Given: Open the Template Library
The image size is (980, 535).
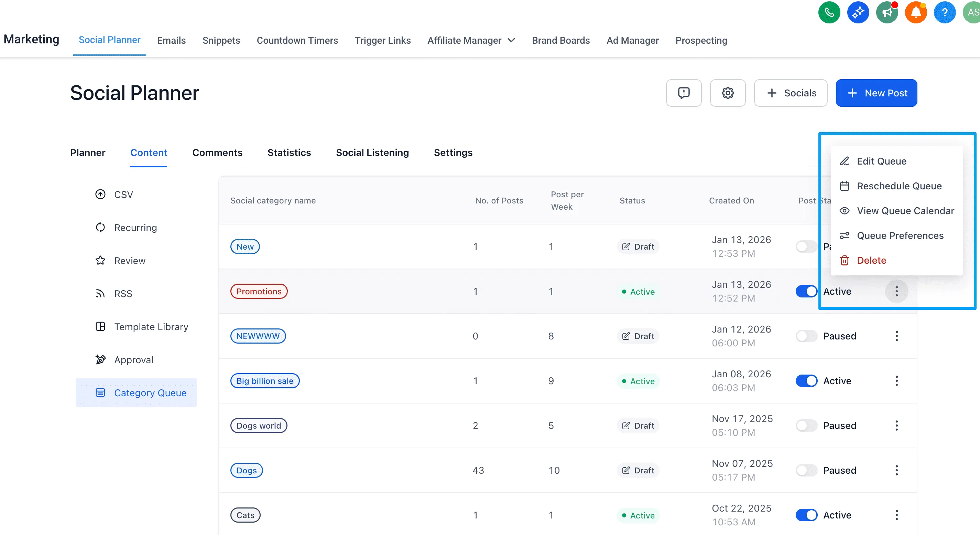Looking at the screenshot, I should pyautogui.click(x=151, y=326).
